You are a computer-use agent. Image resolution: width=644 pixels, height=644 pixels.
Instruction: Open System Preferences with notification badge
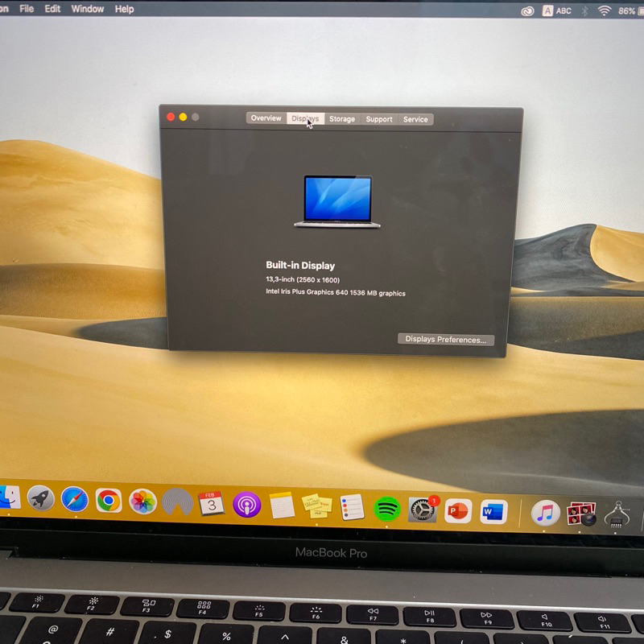click(x=422, y=510)
